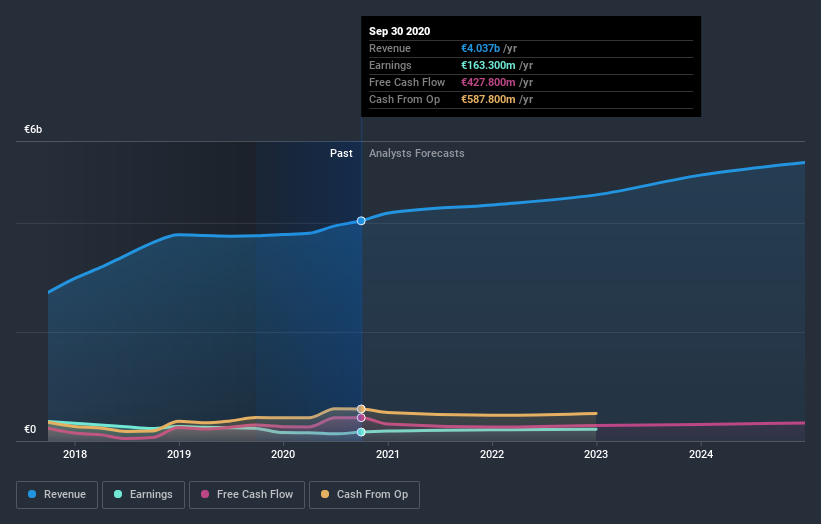
Task: Click the €4.037b revenue value in tooltip
Action: [481, 48]
